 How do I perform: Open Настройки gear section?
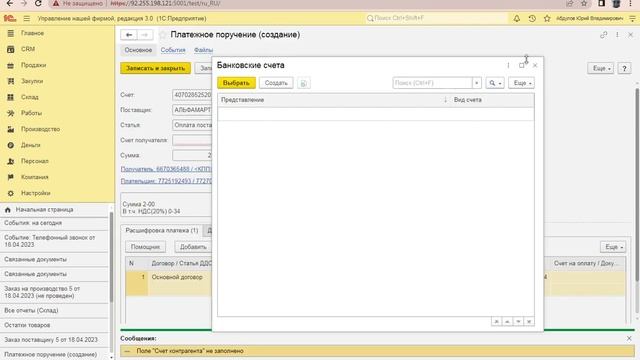point(11,193)
